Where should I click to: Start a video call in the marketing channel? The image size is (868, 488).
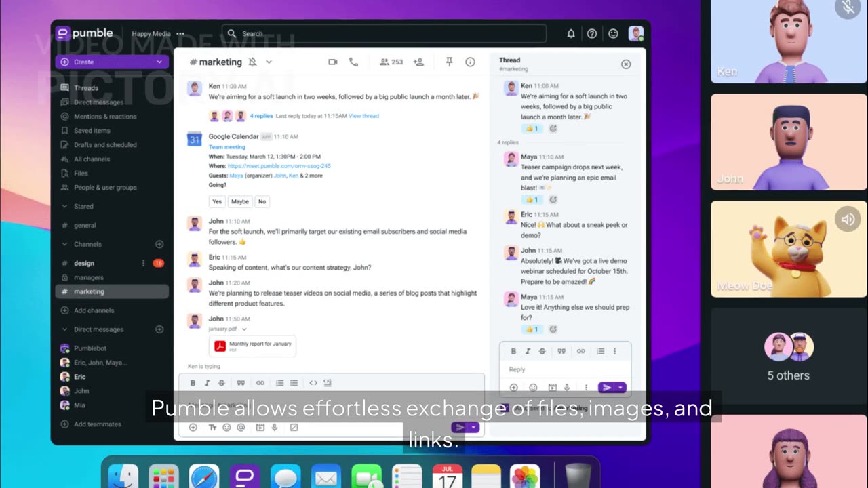(x=332, y=62)
